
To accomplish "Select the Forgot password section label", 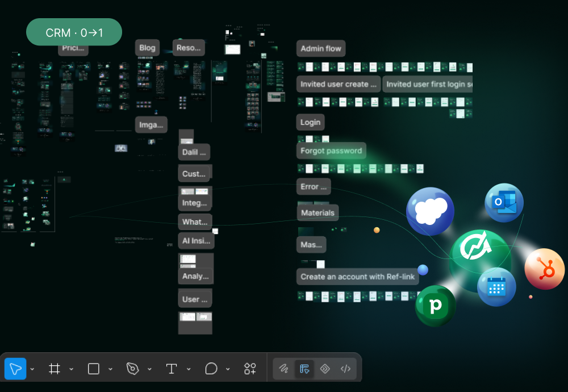I will [x=331, y=151].
